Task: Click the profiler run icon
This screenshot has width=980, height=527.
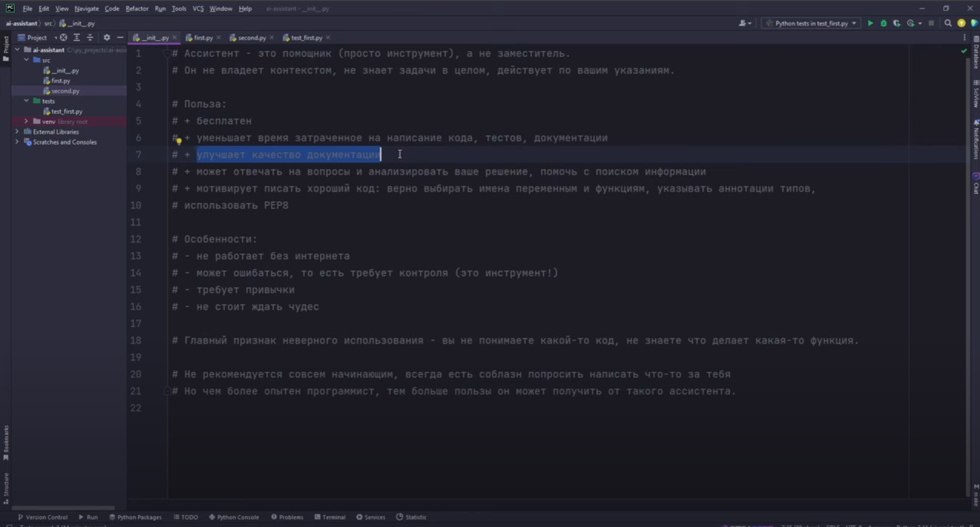Action: point(911,23)
